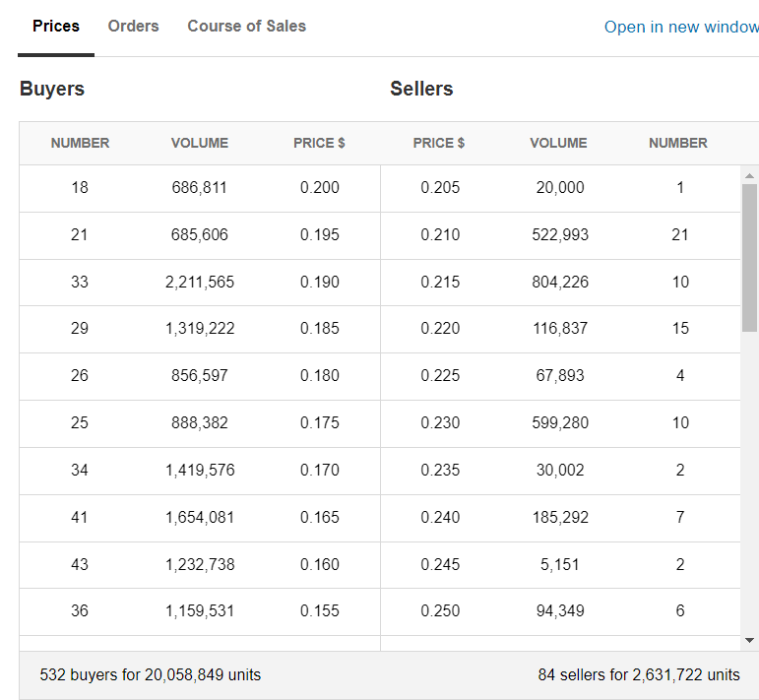Image resolution: width=759 pixels, height=700 pixels.
Task: Switch to the Prices tab
Action: coord(56,27)
